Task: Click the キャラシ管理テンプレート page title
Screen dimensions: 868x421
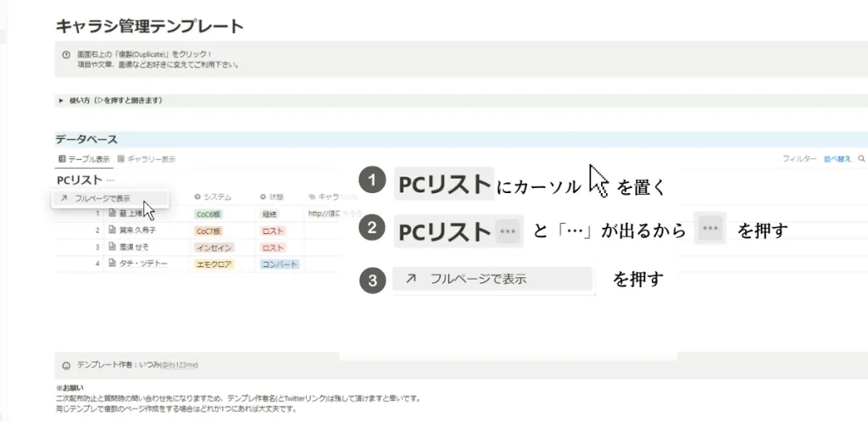Action: coord(149,26)
